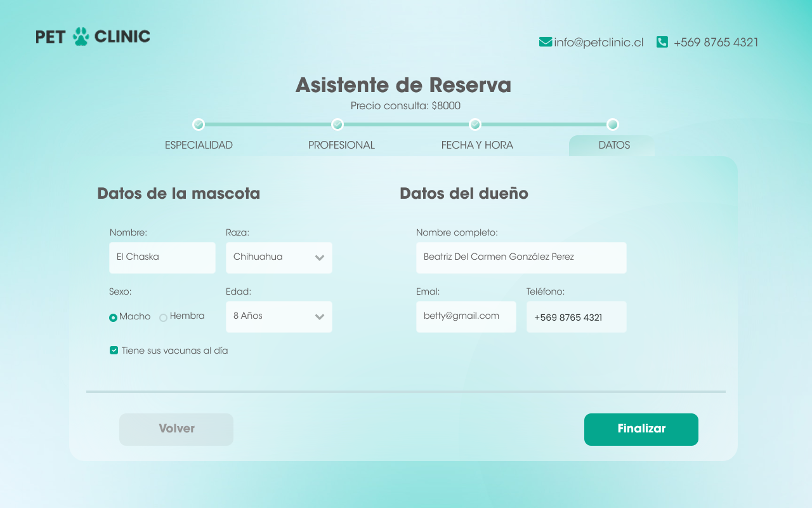Click the Datos step circle
This screenshot has width=812, height=508.
613,124
